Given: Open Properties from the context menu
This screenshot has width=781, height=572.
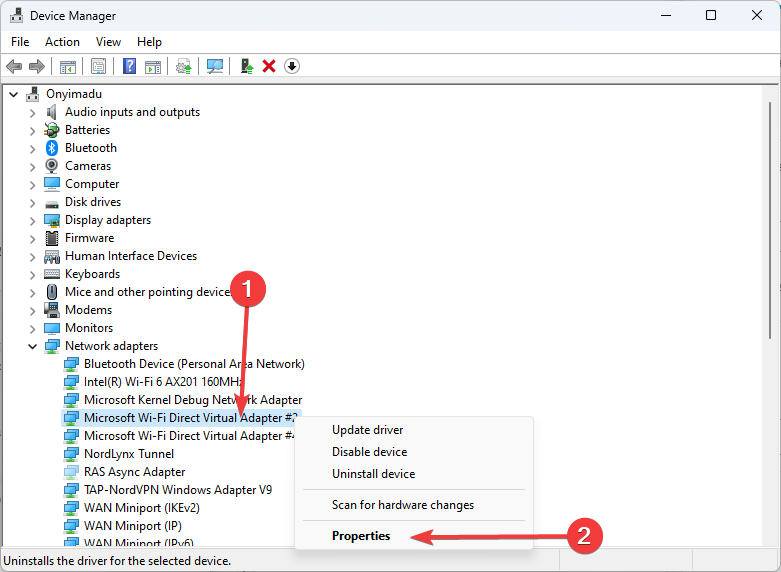Looking at the screenshot, I should (361, 536).
